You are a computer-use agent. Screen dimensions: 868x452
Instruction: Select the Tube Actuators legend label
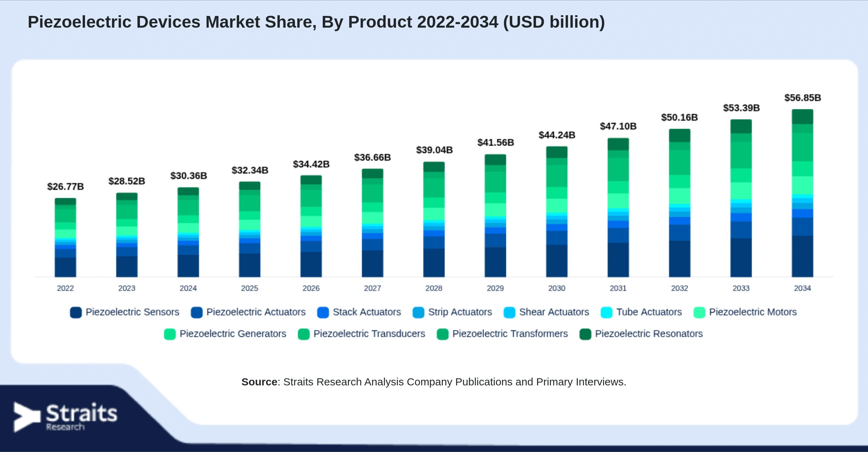[649, 312]
